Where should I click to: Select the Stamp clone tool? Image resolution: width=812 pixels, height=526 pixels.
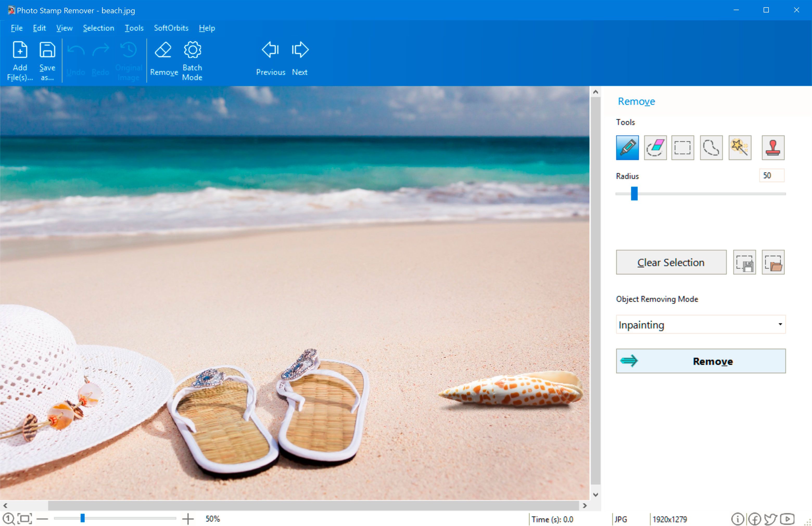[x=773, y=148]
